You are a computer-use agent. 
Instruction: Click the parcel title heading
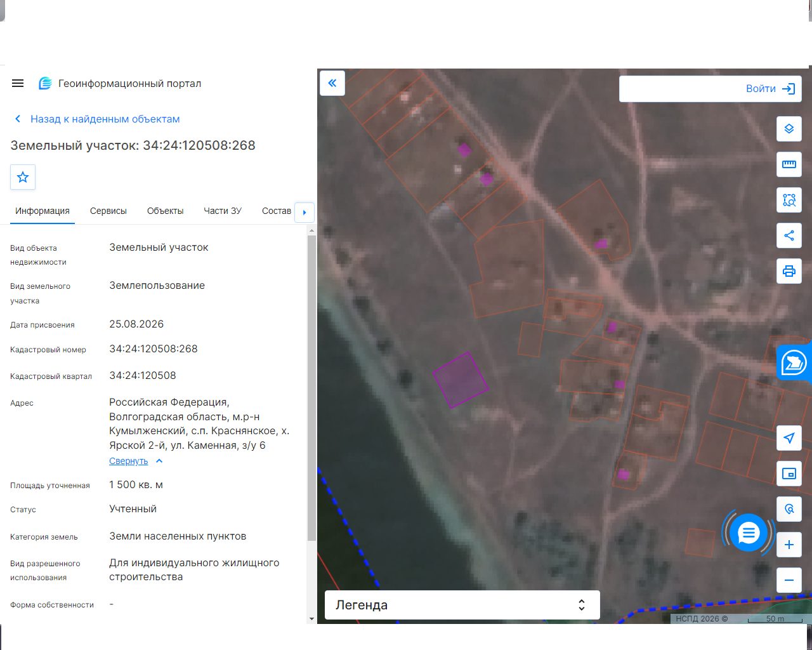pyautogui.click(x=133, y=145)
